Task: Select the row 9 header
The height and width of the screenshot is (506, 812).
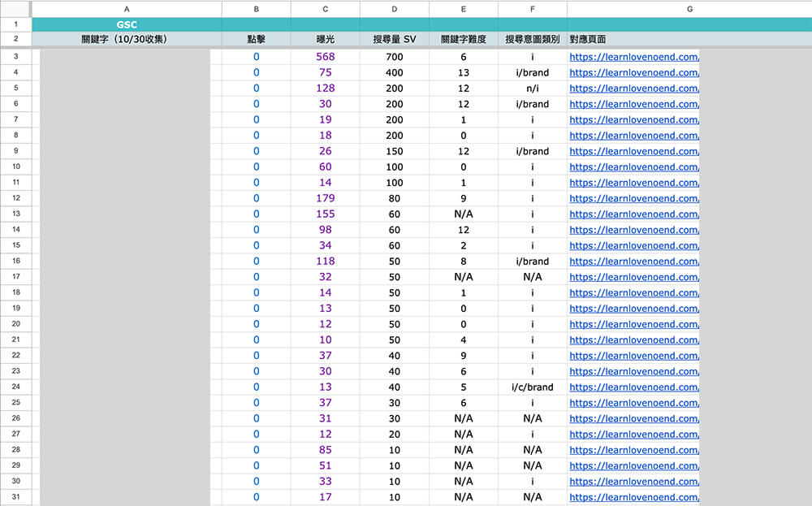Action: 15,151
